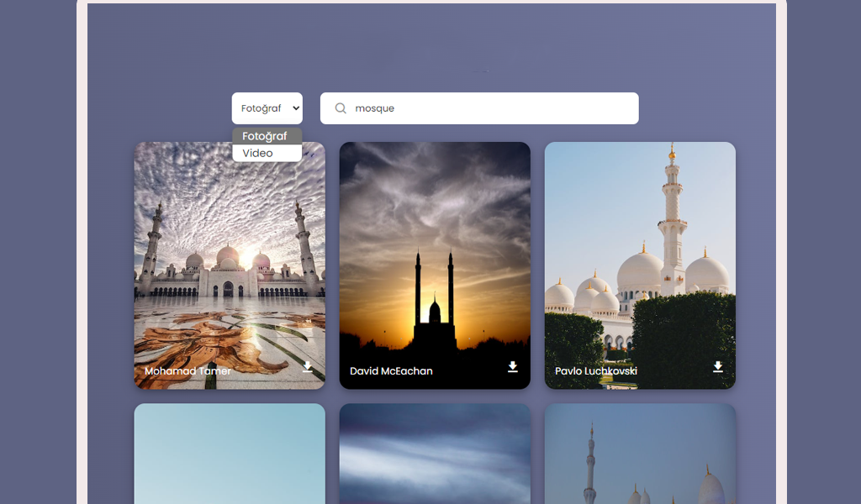
Task: Click the Mohamad Tamer photographer name
Action: [188, 371]
